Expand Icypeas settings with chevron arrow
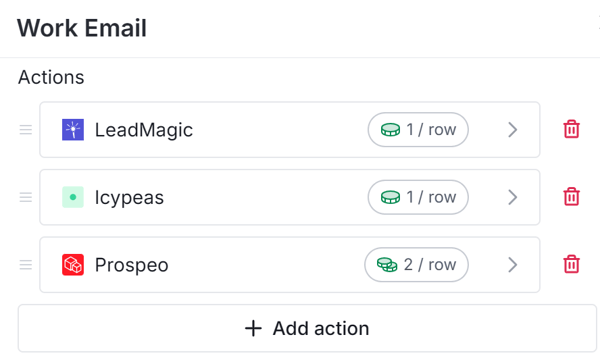Image resolution: width=600 pixels, height=364 pixels. click(512, 198)
